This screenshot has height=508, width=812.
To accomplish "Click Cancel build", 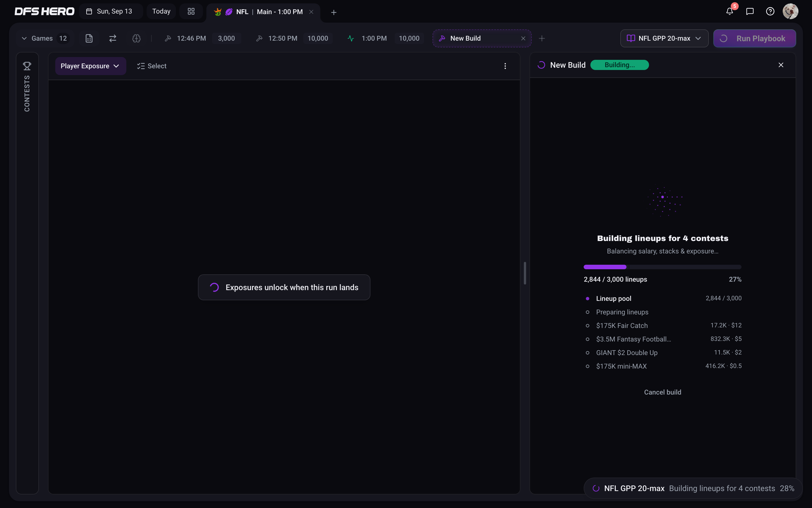I will 662,392.
